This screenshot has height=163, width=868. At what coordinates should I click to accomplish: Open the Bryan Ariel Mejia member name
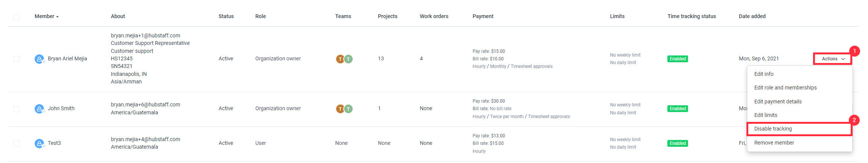pyautogui.click(x=67, y=58)
